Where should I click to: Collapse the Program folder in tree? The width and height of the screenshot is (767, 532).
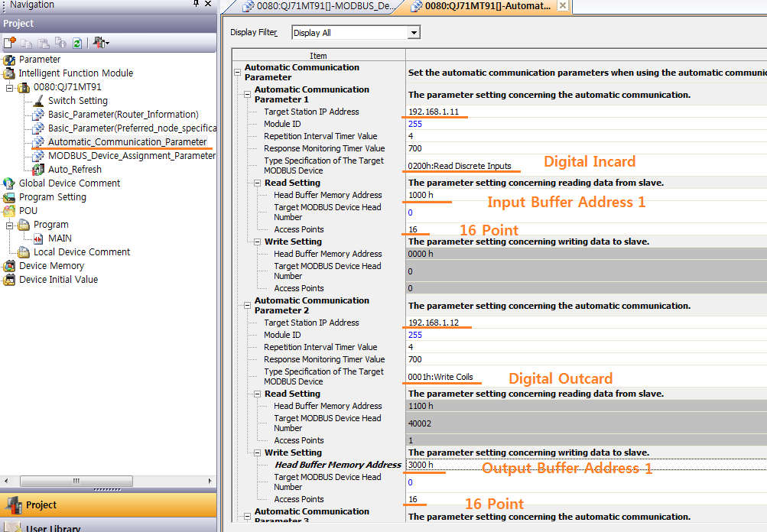[10, 225]
